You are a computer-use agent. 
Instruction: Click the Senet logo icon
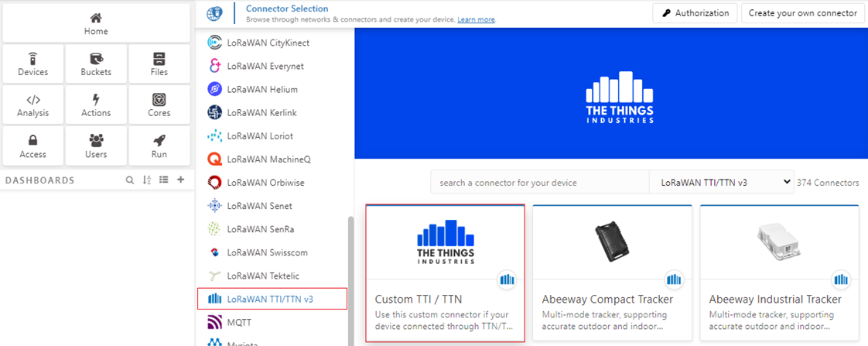point(214,205)
